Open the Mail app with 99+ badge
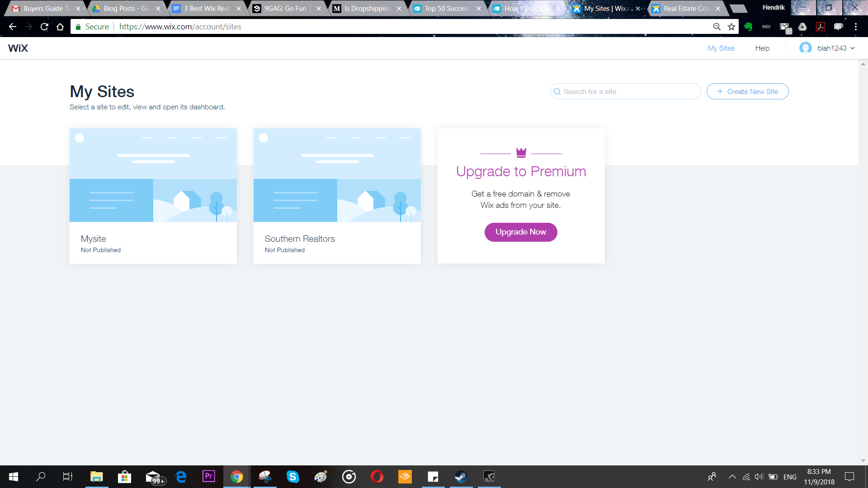Viewport: 868px width, 488px height. pos(155,477)
